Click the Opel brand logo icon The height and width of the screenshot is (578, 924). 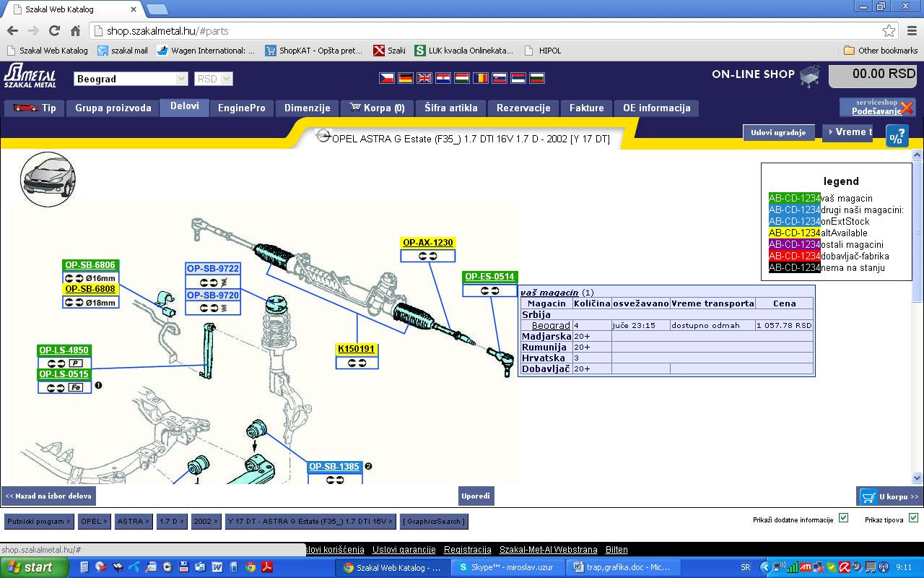[x=323, y=137]
